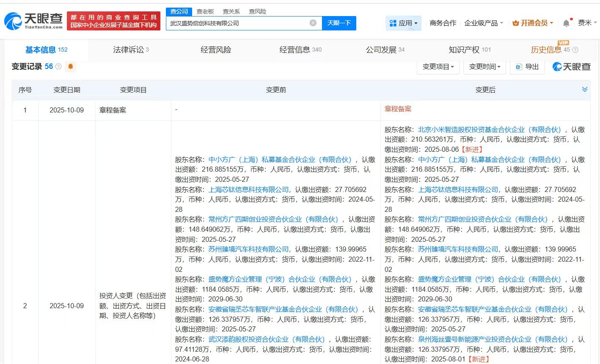Click help icon beside change record count
This screenshot has height=364, width=600.
tap(58, 67)
